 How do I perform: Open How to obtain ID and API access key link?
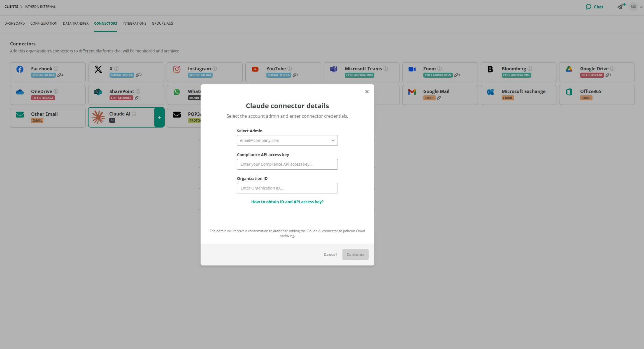pyautogui.click(x=287, y=202)
